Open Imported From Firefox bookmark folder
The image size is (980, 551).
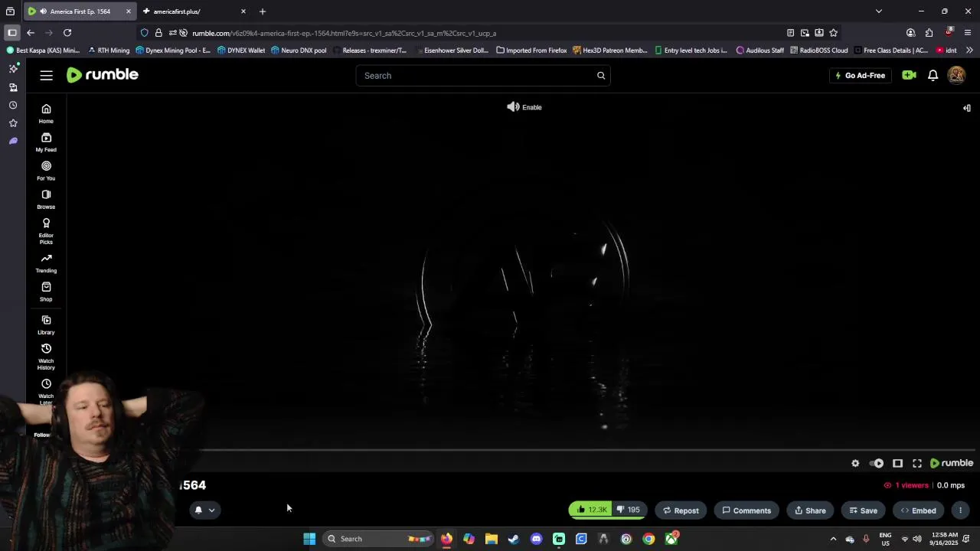pyautogui.click(x=531, y=51)
